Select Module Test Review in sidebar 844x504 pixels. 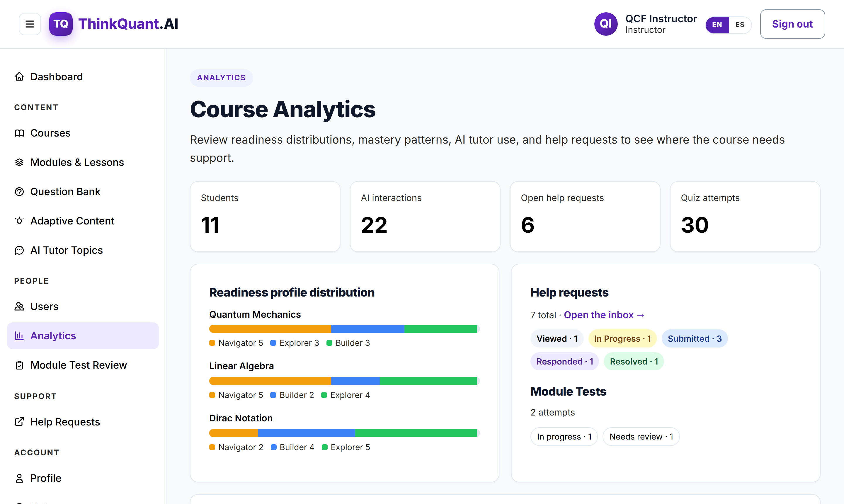[x=83, y=365]
